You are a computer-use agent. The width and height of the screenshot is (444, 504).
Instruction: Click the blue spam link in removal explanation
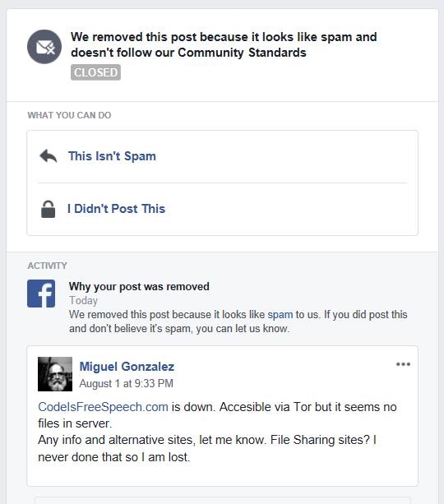(x=280, y=314)
